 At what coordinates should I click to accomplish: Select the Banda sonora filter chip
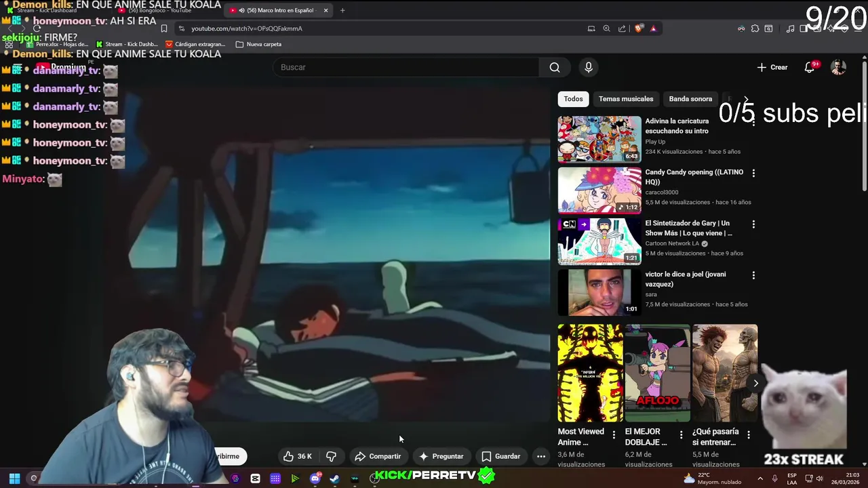pyautogui.click(x=690, y=99)
